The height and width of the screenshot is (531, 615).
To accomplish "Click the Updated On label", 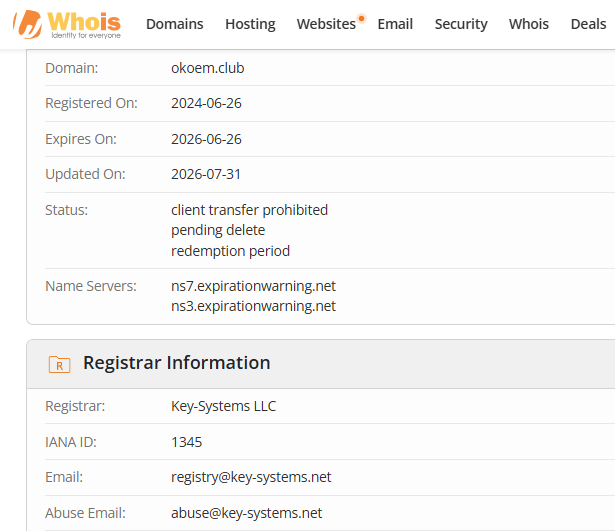I will tap(85, 174).
